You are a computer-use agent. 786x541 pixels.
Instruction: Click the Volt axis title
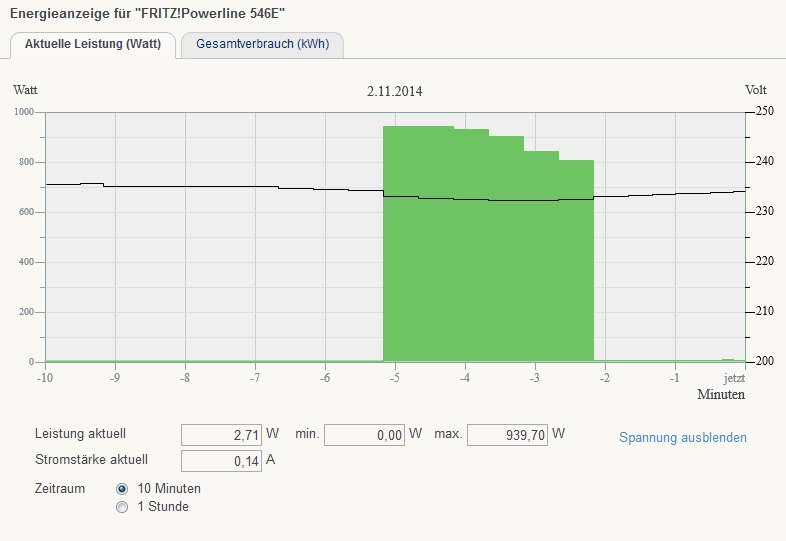coord(756,90)
